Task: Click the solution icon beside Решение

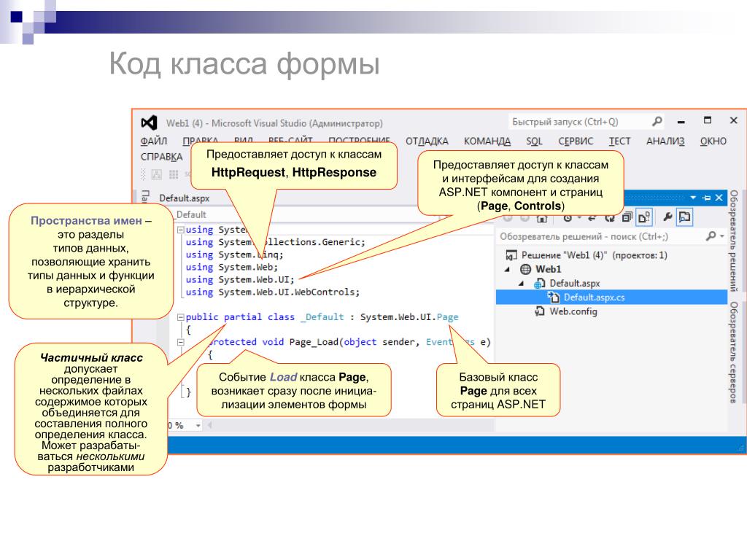Action: (511, 255)
